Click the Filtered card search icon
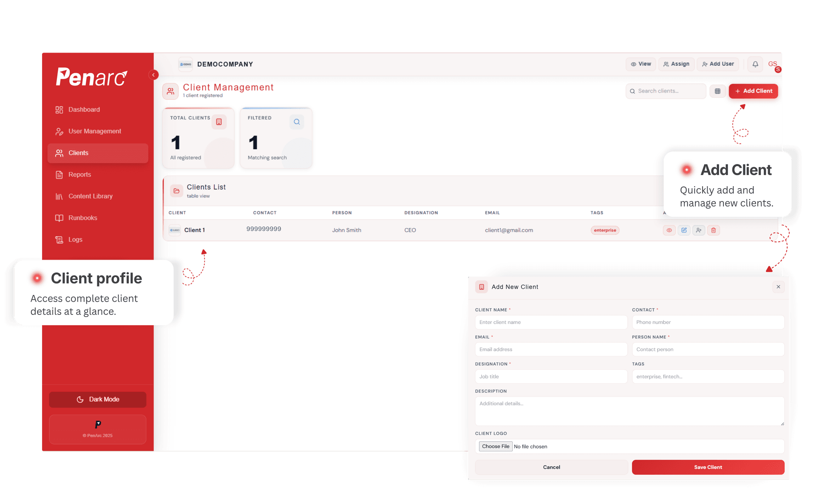 (x=297, y=122)
